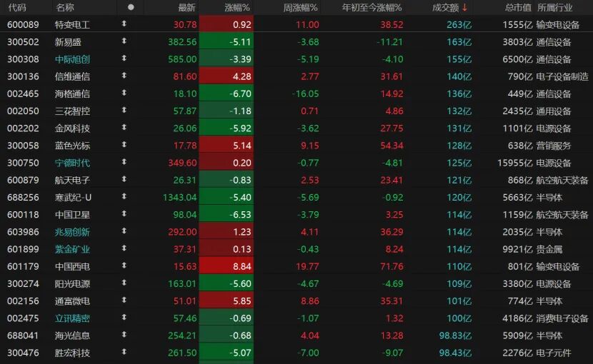Image resolution: width=593 pixels, height=364 pixels.
Task: Click the pin icon for 兆易创新
Action: [124, 231]
